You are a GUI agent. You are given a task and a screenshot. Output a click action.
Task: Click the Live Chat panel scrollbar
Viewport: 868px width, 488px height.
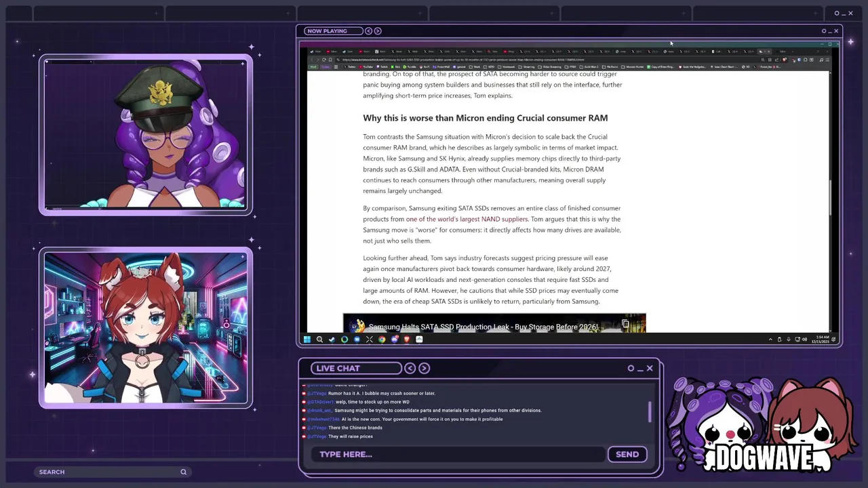click(x=650, y=411)
